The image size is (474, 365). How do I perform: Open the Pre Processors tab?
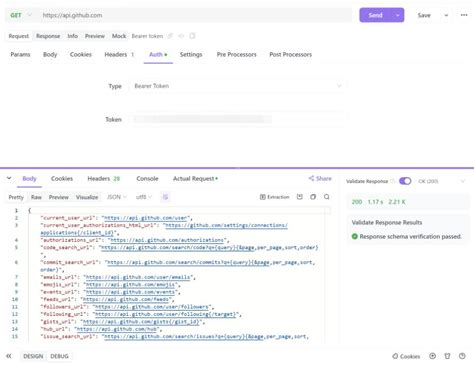[x=237, y=54]
